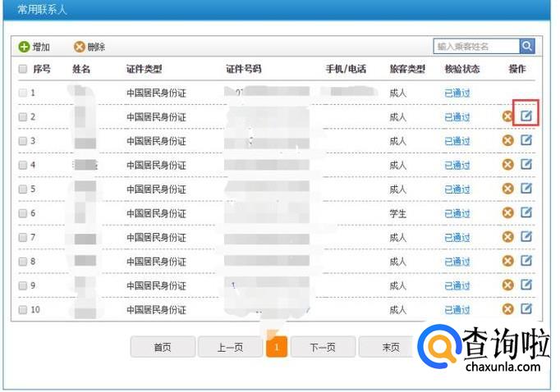Image resolution: width=560 pixels, height=392 pixels.
Task: Go to first page (首页) button
Action: (x=163, y=347)
